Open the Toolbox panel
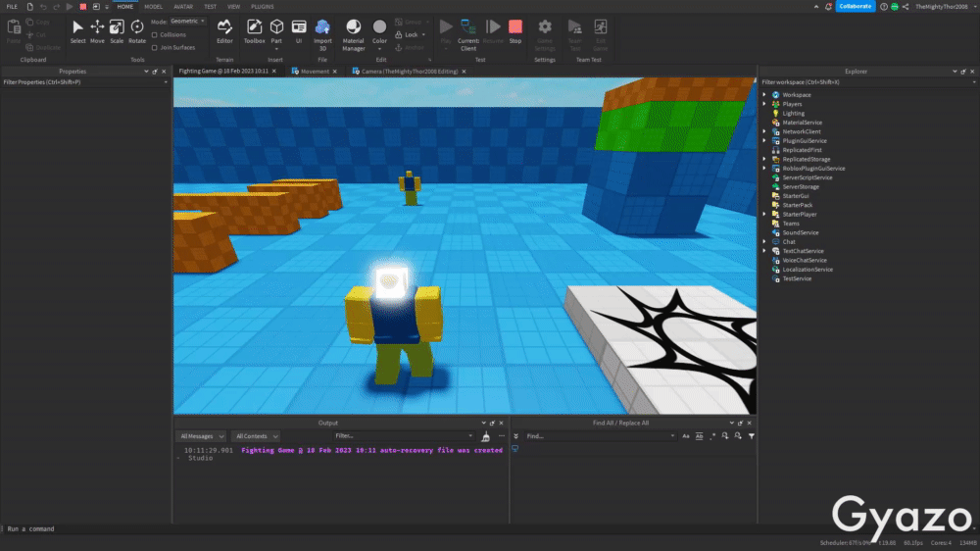The width and height of the screenshot is (980, 551). 255,31
